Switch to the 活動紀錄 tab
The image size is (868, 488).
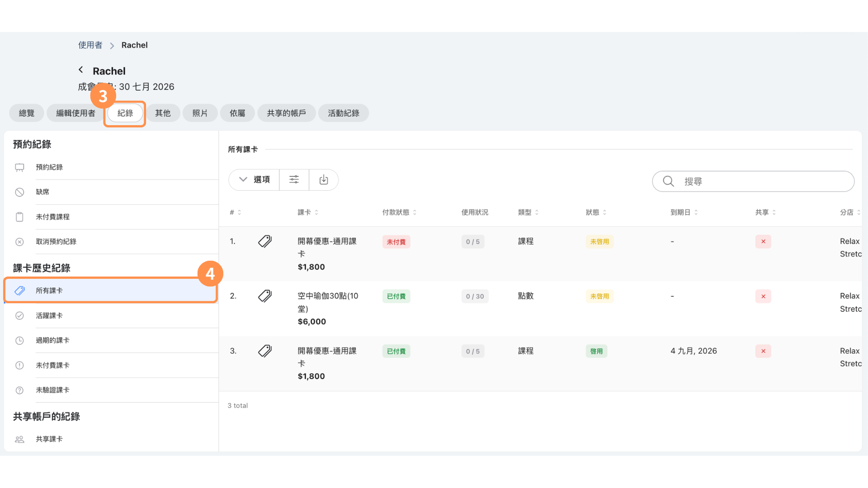pos(344,113)
